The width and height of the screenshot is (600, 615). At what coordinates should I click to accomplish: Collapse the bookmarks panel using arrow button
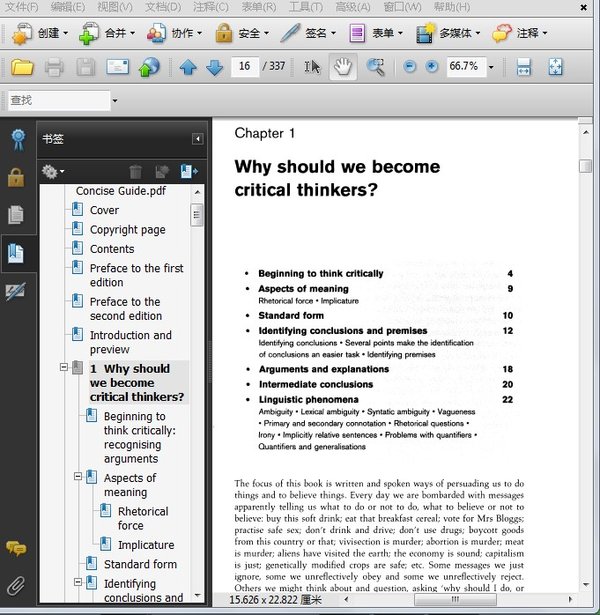coord(198,139)
